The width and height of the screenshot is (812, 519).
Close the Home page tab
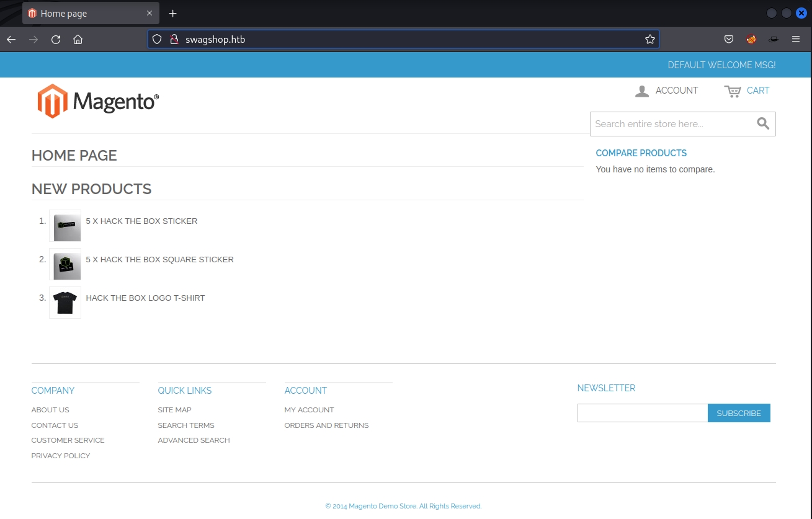pyautogui.click(x=149, y=14)
